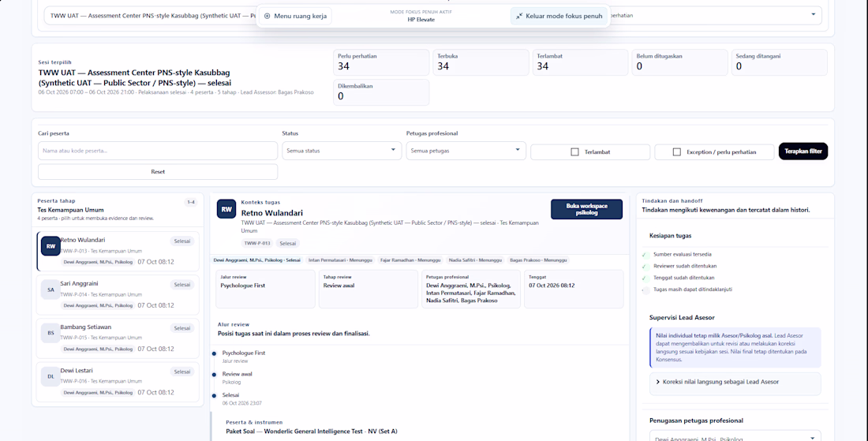Click the green check next to Reviewer sudah ditentukan

[645, 266]
